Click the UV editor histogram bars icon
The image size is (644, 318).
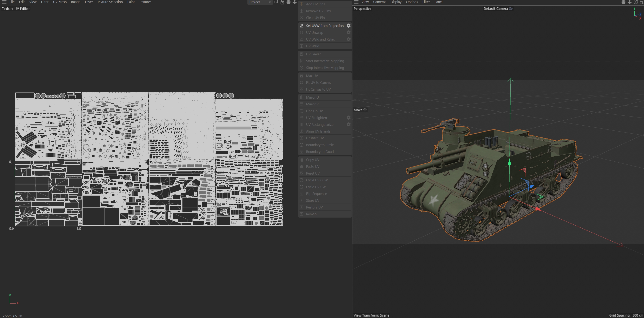[276, 2]
